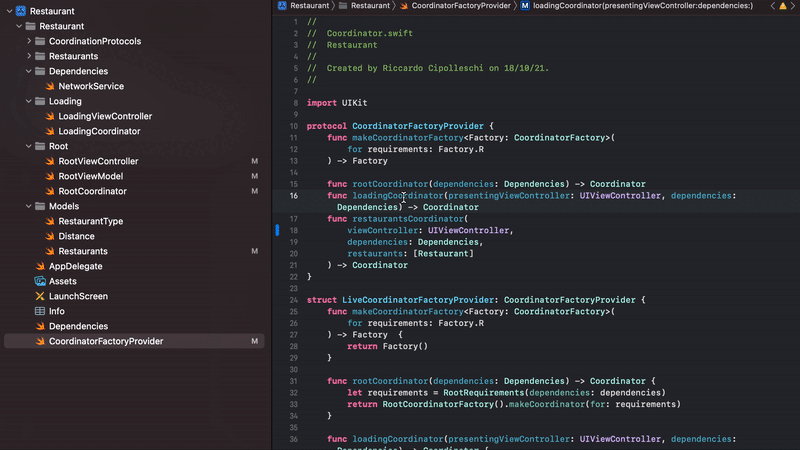800x450 pixels.
Task: Collapse the Loading folder chevron
Action: pyautogui.click(x=29, y=101)
